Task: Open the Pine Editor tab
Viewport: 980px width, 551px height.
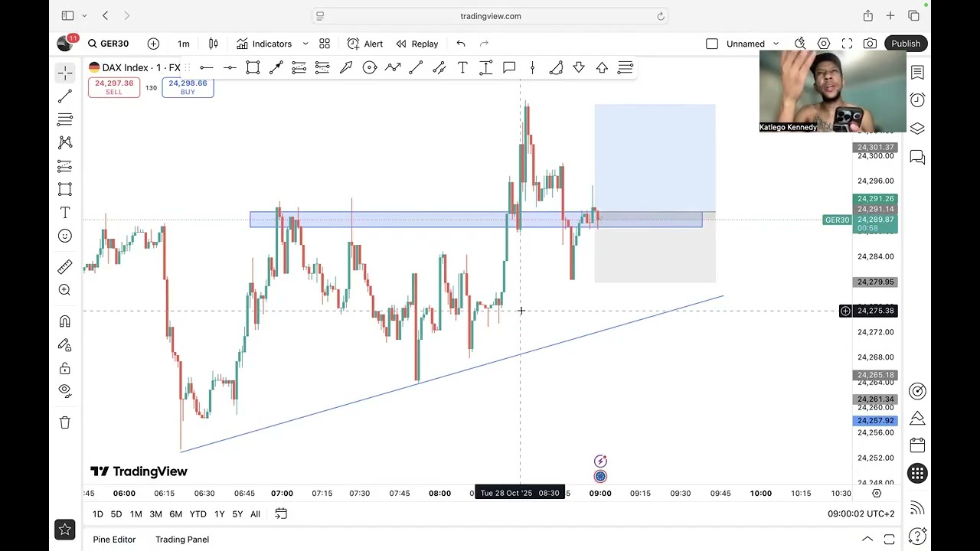Action: click(x=114, y=540)
